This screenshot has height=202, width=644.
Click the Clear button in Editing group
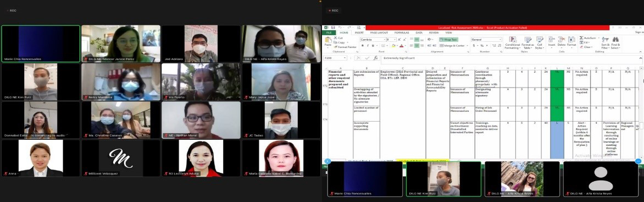(586, 47)
